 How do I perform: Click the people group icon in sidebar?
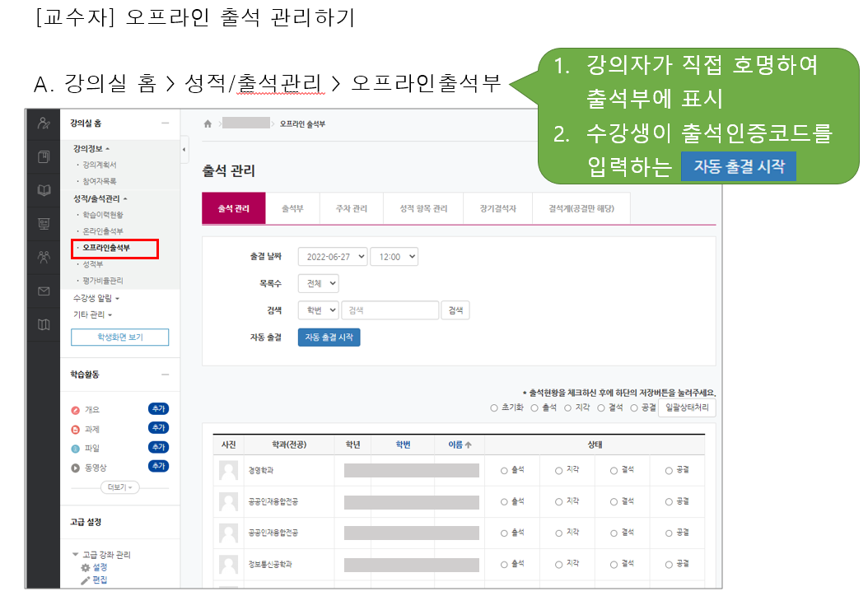pos(44,257)
